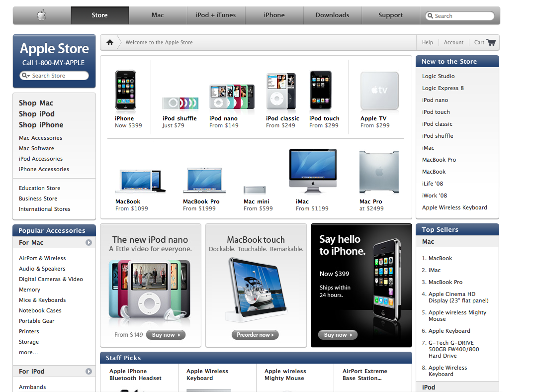Open iLife '08 link
The width and height of the screenshot is (534, 392).
[433, 184]
